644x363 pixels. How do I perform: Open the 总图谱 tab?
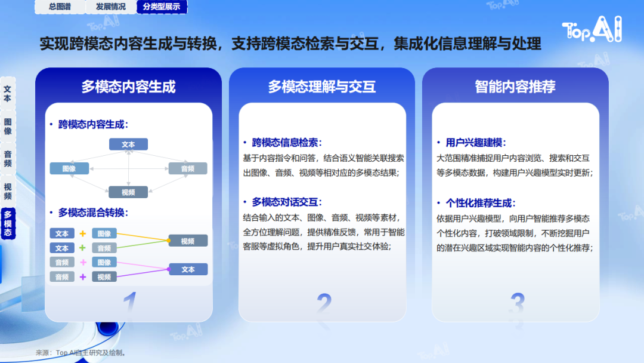pyautogui.click(x=60, y=7)
